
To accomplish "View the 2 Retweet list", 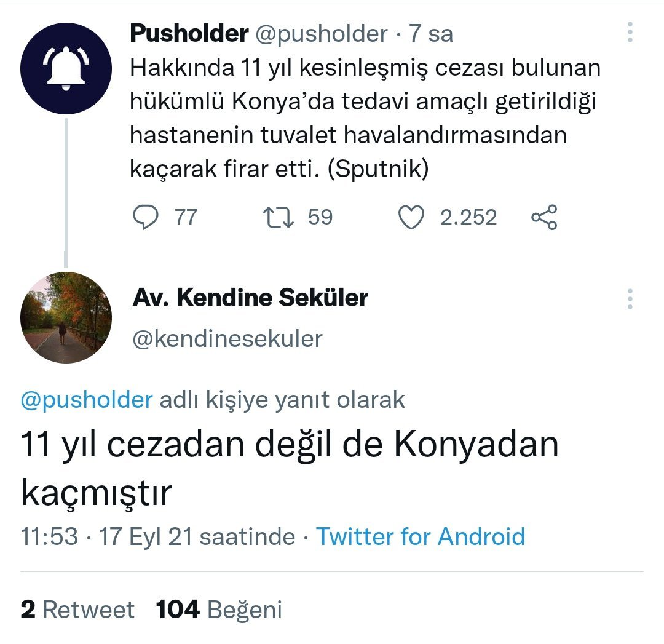I will click(77, 610).
